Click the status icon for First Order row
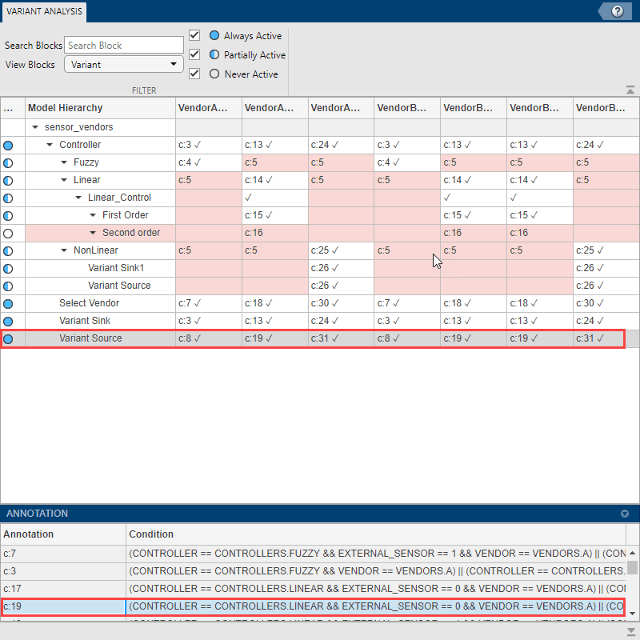The image size is (640, 640). click(8, 216)
